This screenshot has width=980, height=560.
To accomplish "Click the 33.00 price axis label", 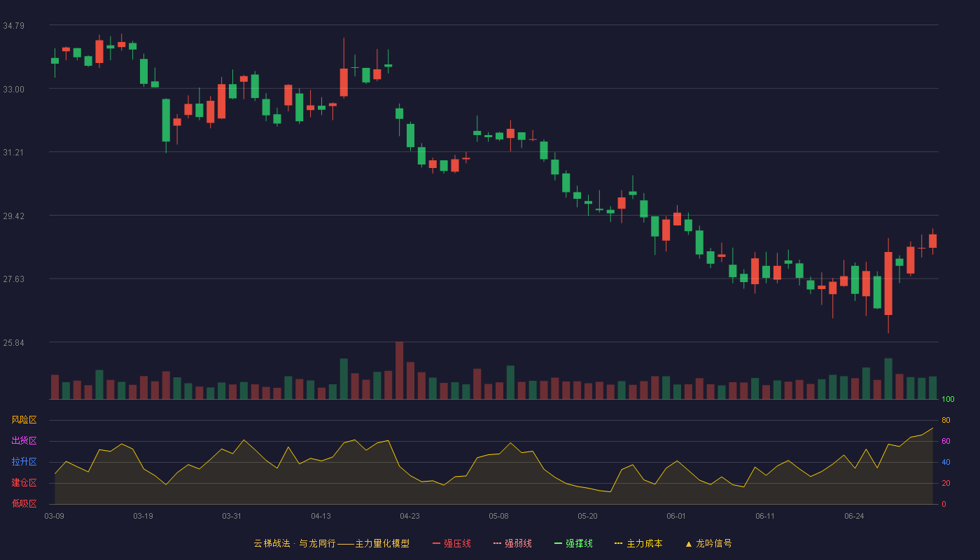I will pos(14,90).
